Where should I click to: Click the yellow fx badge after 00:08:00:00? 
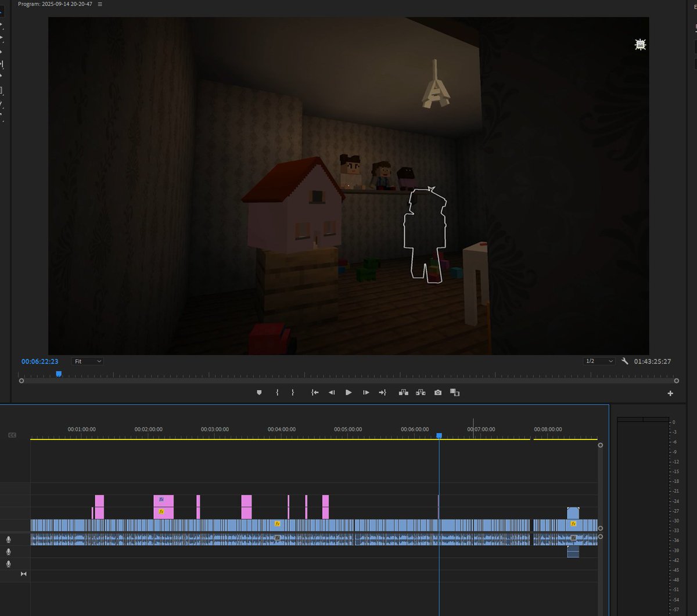(573, 524)
